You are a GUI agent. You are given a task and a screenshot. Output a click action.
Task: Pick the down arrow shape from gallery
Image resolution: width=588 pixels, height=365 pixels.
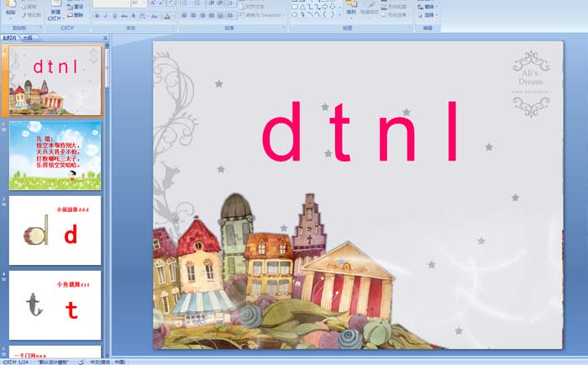point(333,7)
